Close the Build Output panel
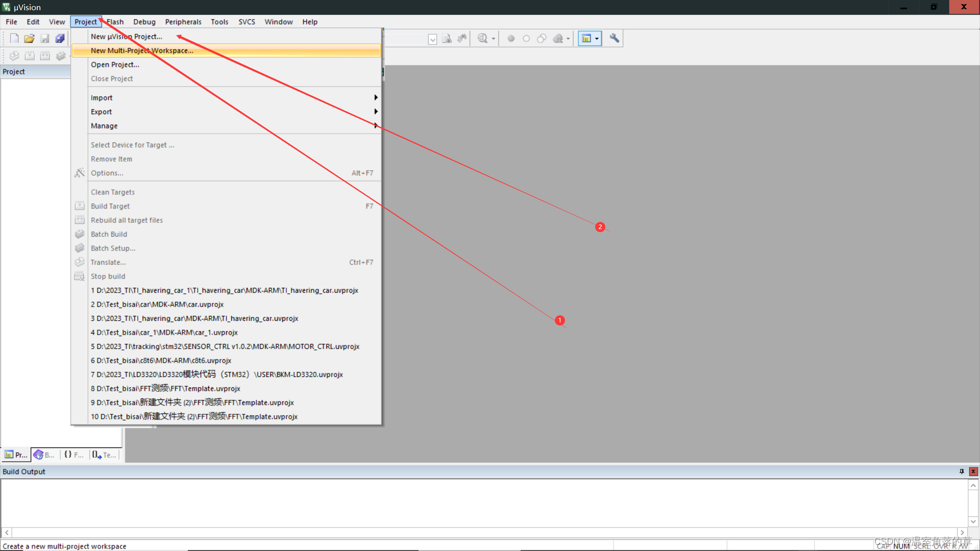 pos(973,471)
